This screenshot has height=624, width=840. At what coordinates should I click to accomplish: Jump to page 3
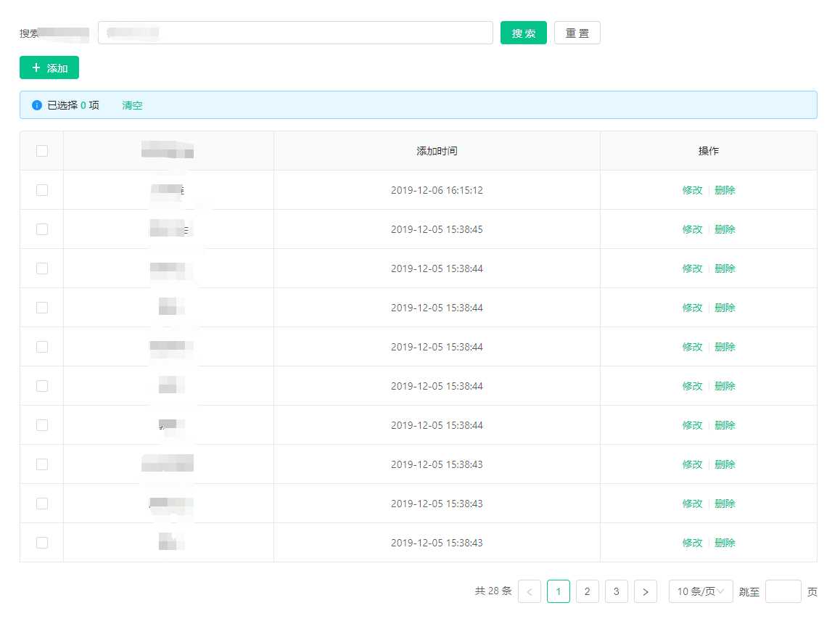[x=617, y=591]
